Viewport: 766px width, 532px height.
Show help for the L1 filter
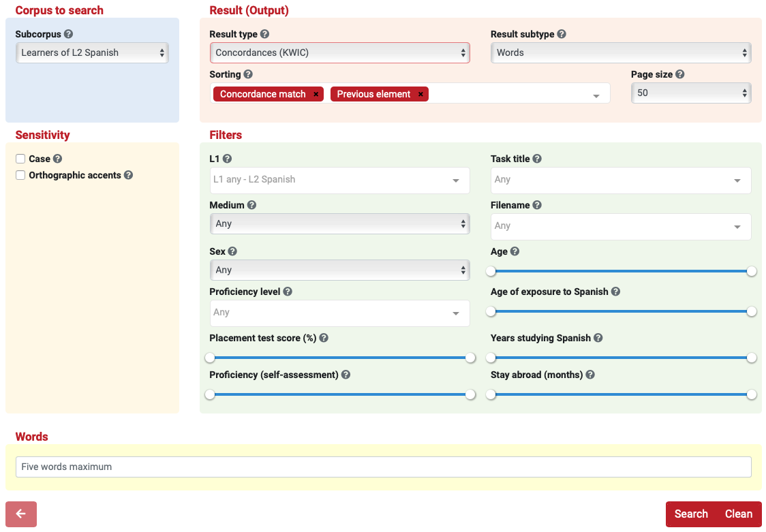click(x=227, y=159)
